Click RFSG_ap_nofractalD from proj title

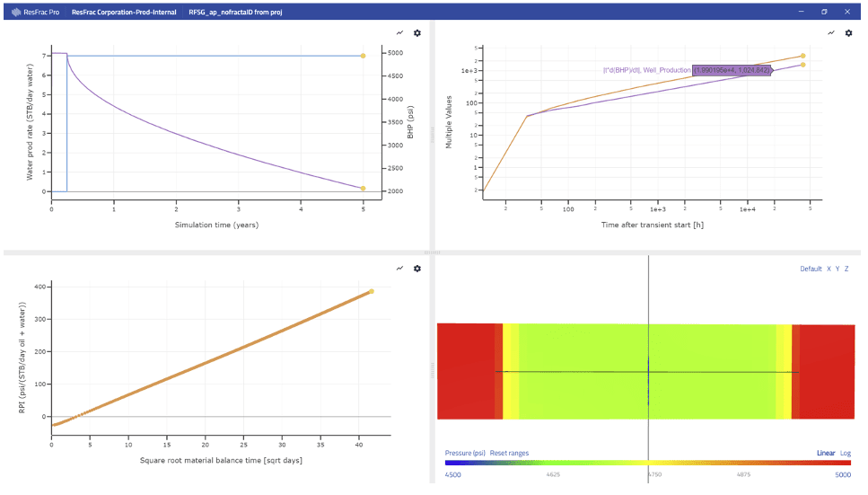point(235,12)
